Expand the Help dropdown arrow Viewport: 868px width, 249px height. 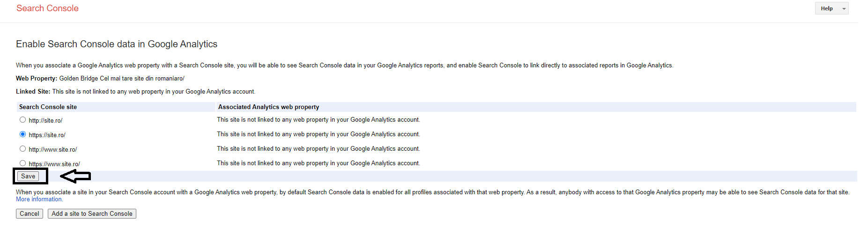coord(844,9)
